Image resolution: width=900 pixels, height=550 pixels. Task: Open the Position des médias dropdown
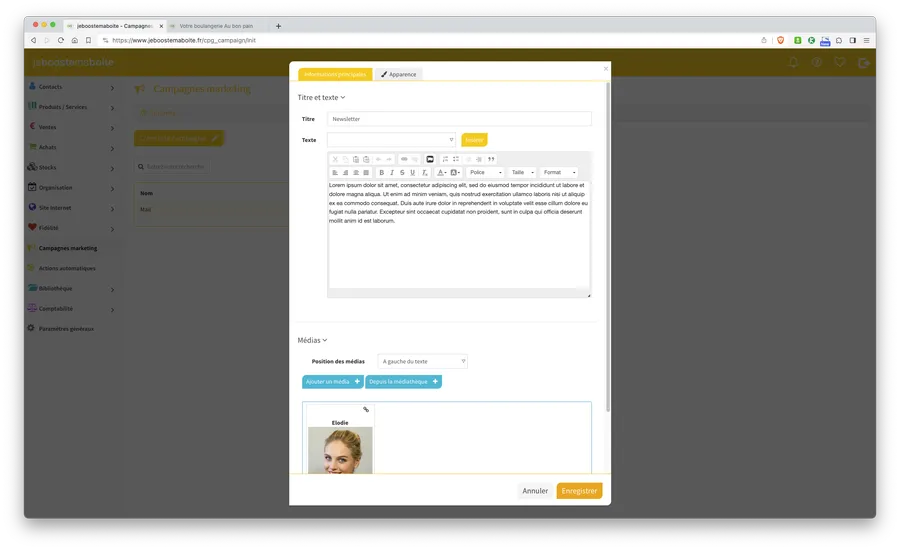(x=422, y=361)
